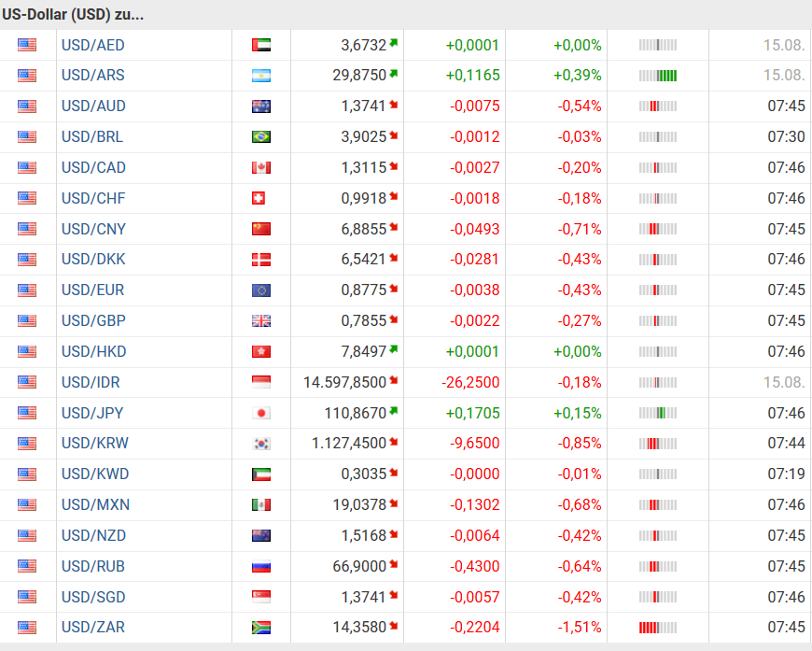
Task: Click the USD/IDR rate value 14.597,8500
Action: coord(344,383)
